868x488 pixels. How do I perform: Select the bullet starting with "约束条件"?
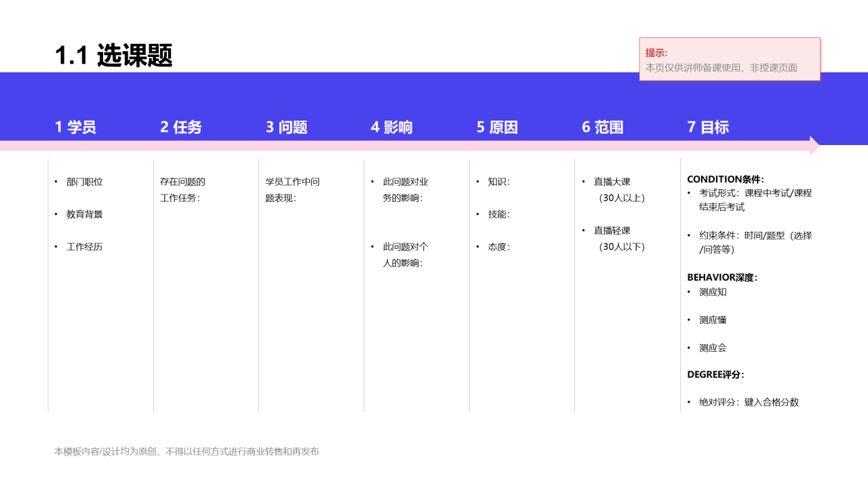[x=755, y=243]
